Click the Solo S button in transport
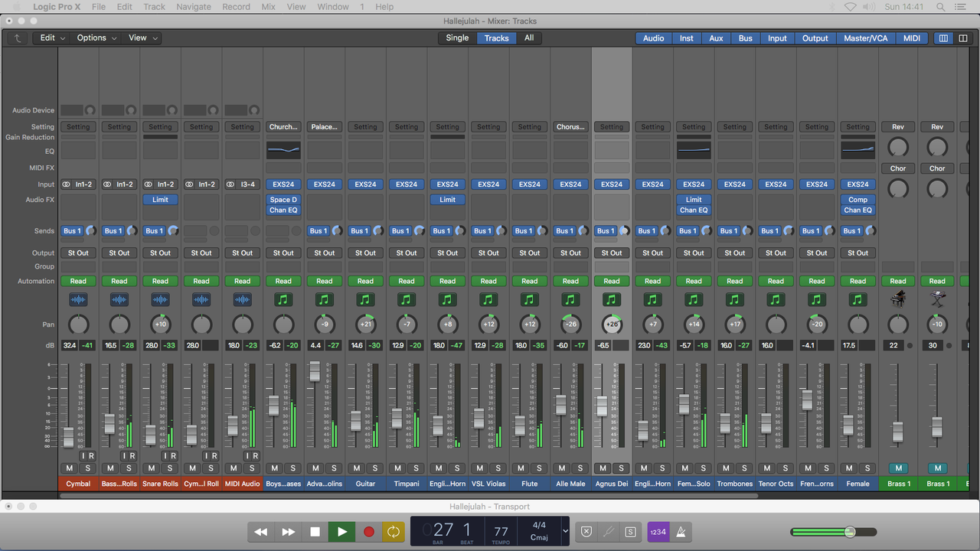Viewport: 980px width, 551px height. click(631, 532)
